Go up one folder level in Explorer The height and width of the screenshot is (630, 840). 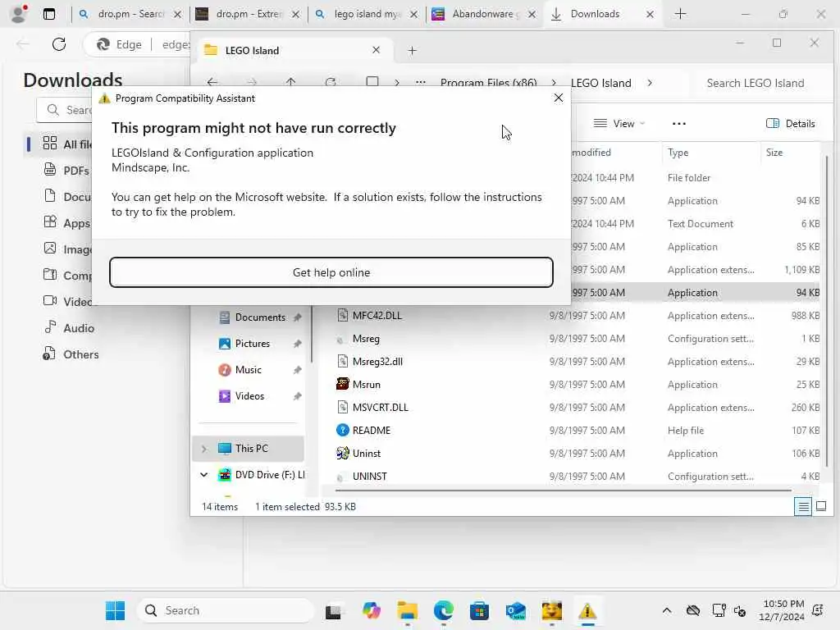click(291, 83)
